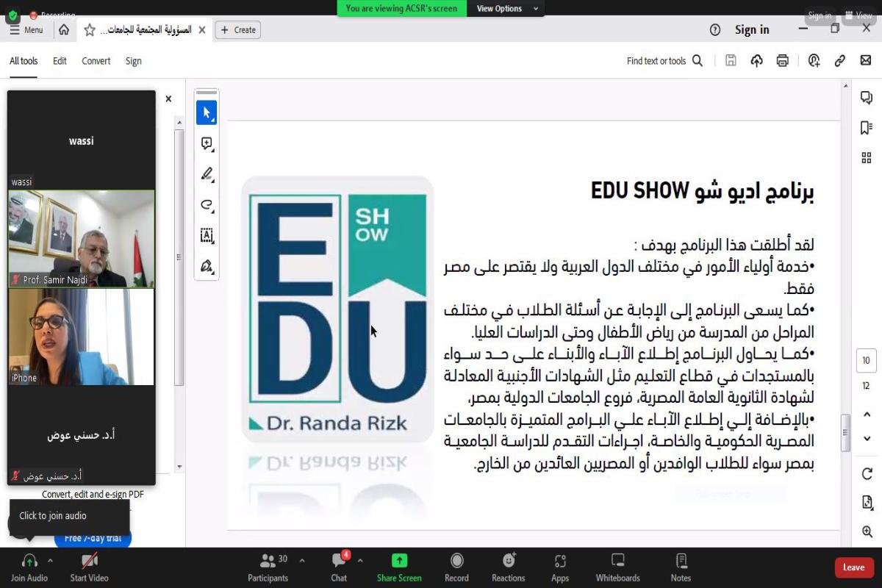Open the Acrobat Menu hamburger
Screen dimensions: 882x588
click(26, 30)
